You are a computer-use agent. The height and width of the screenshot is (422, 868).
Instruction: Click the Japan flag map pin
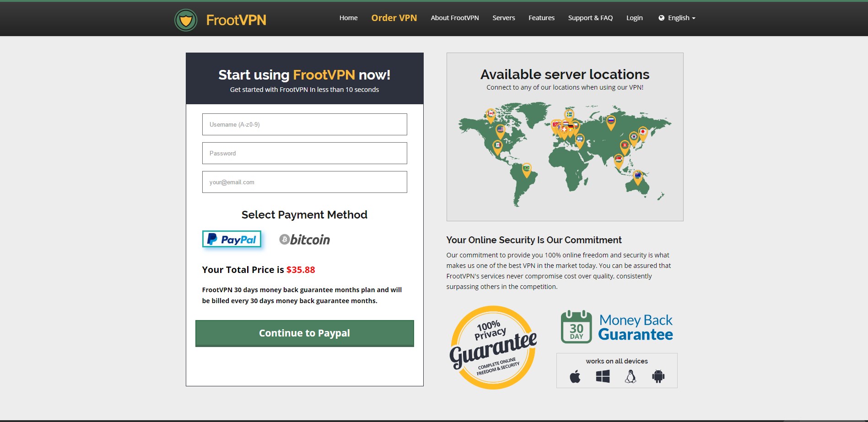coord(643,133)
